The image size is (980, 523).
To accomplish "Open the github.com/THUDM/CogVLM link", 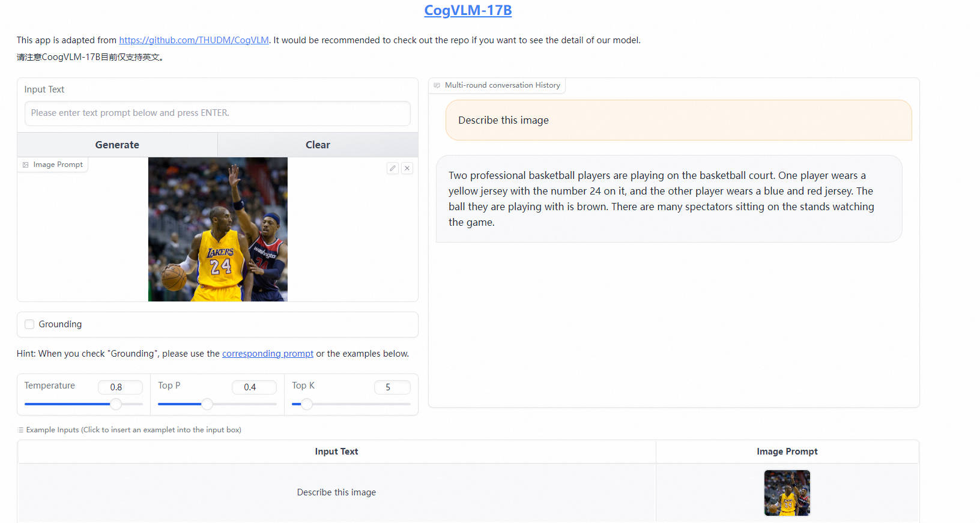I will 194,40.
